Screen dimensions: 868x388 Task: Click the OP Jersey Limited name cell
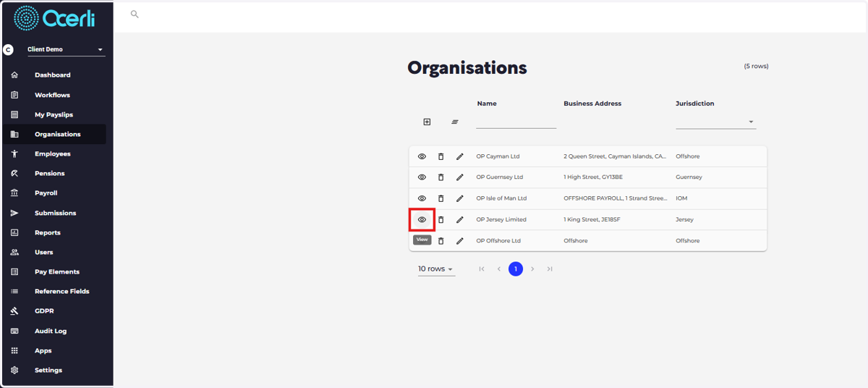click(501, 219)
